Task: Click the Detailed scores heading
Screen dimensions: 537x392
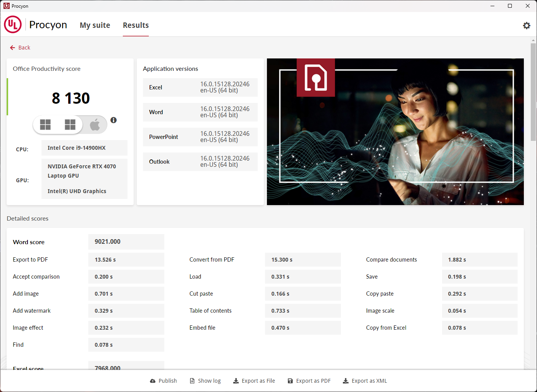Action: (x=28, y=219)
